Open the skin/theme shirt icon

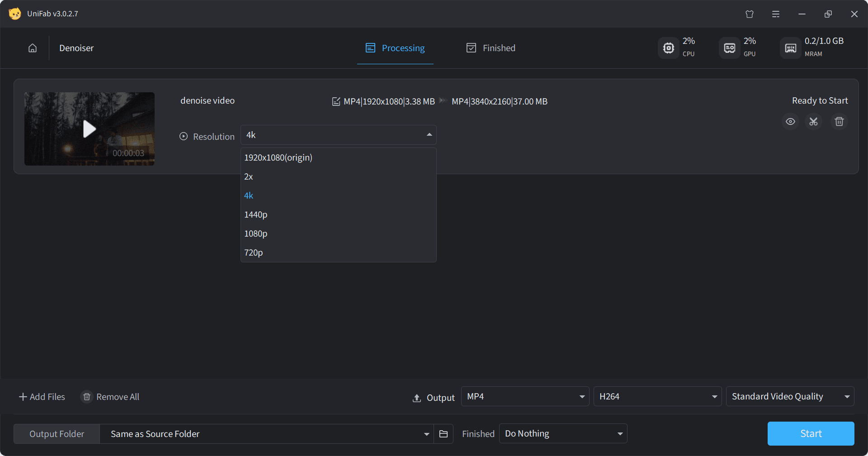tap(749, 14)
